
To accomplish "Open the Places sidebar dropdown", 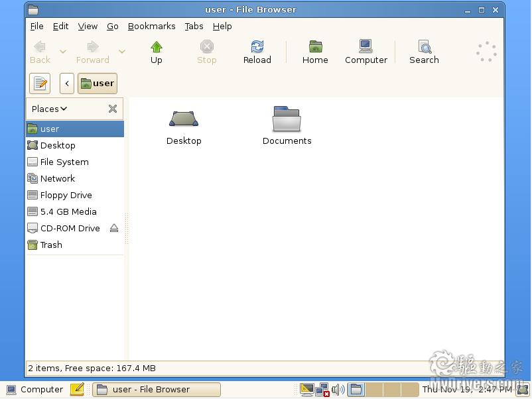I will (50, 109).
